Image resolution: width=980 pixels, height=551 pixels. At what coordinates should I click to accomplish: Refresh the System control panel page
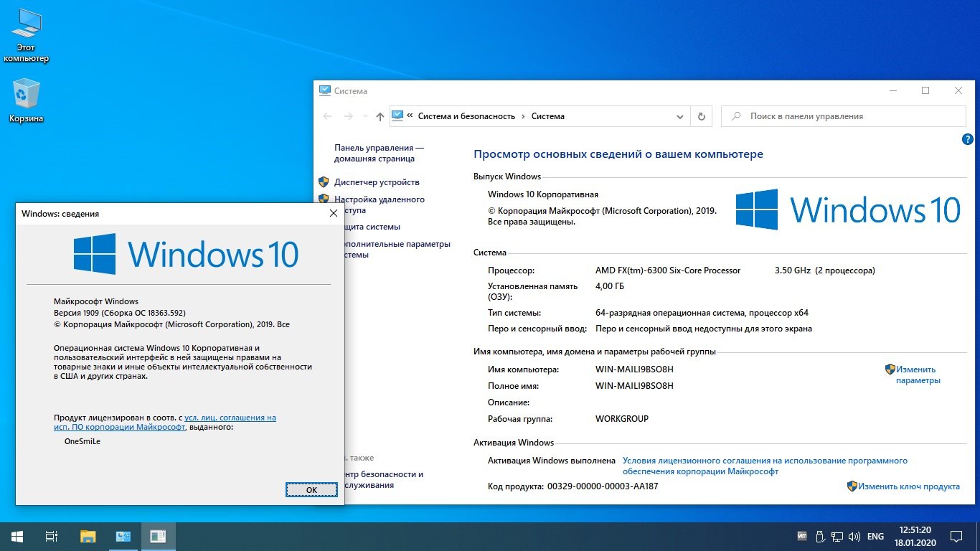[701, 116]
